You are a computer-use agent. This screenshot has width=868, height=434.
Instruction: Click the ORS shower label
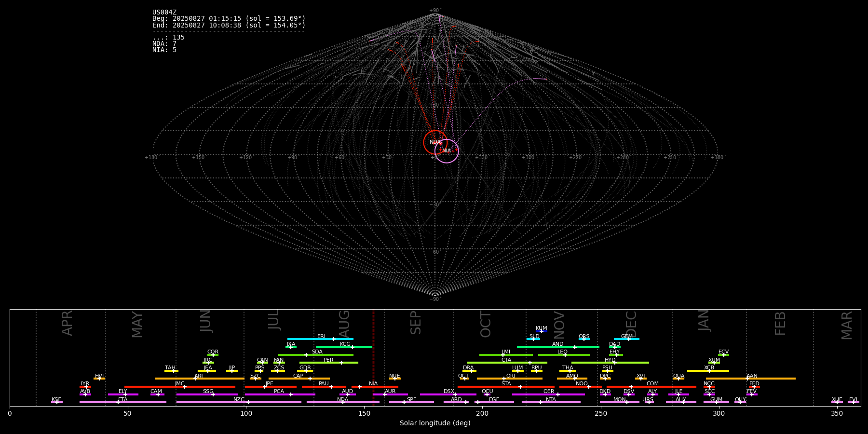(584, 337)
